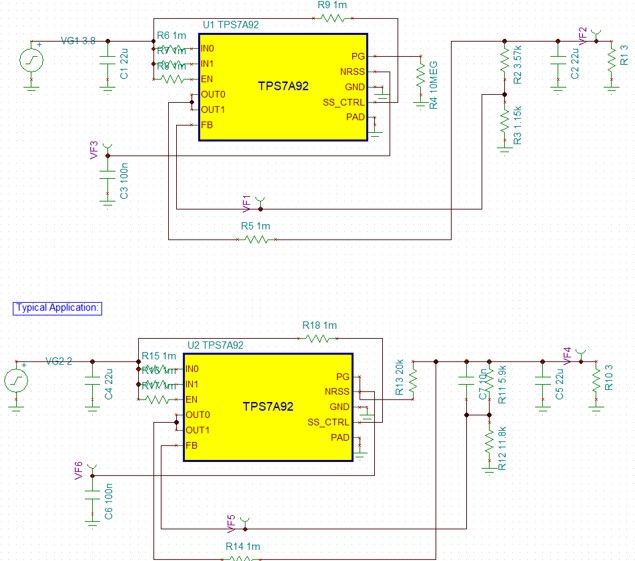Viewport: 635px width, 561px height.
Task: Select resistor R9 1m
Action: 332,18
